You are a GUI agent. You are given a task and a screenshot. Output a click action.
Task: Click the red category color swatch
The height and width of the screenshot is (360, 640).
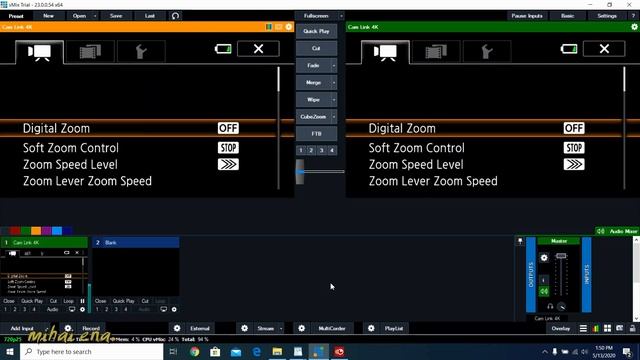pos(16,231)
